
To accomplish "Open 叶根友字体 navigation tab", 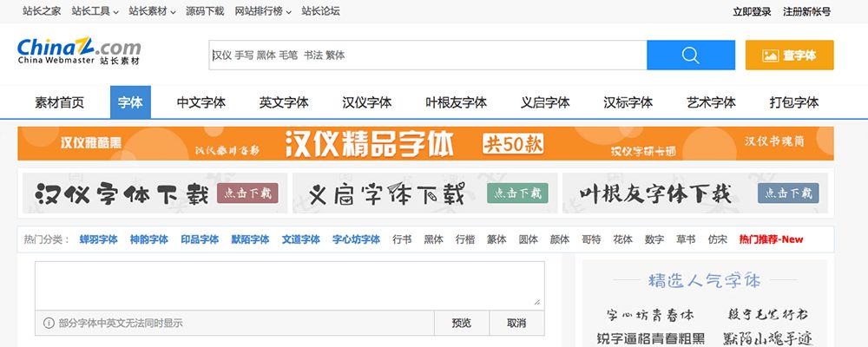I will (457, 102).
